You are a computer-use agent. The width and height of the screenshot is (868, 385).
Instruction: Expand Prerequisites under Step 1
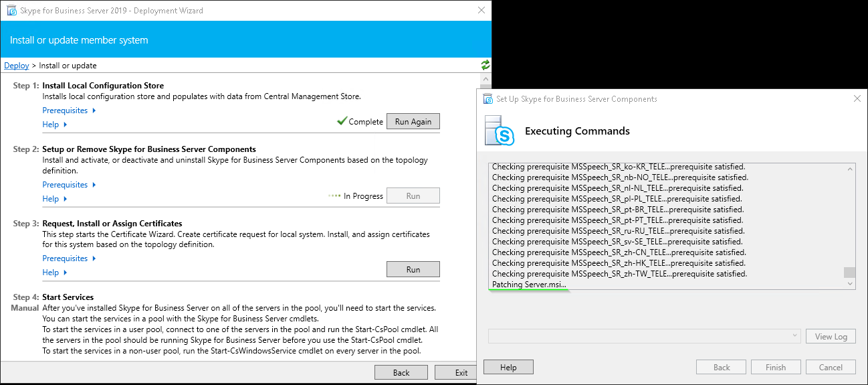(69, 110)
